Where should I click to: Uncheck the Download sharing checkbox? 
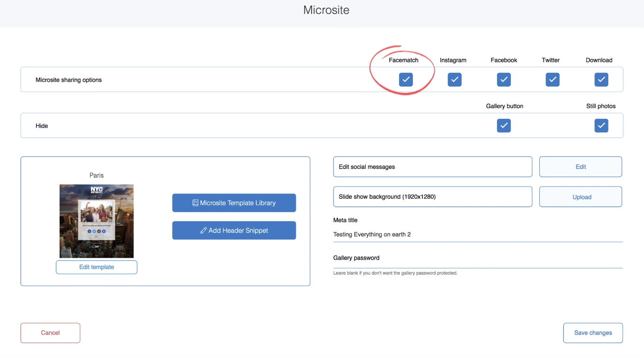pos(601,80)
